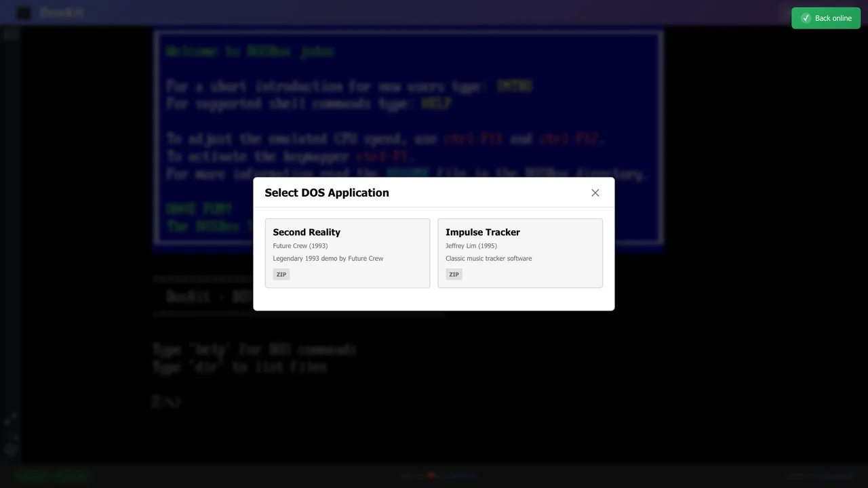The height and width of the screenshot is (488, 868).
Task: Dismiss the Select DOS Application dialog
Action: point(595,193)
